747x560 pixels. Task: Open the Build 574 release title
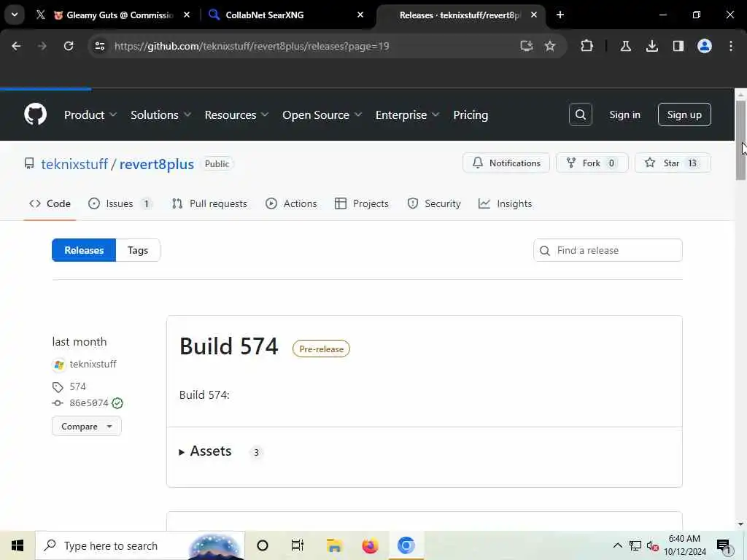[x=228, y=346]
